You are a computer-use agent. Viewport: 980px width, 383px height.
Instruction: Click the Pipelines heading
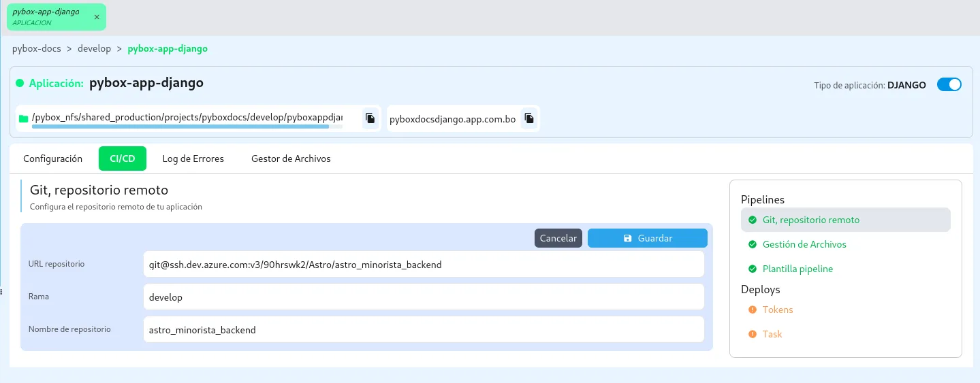(763, 199)
